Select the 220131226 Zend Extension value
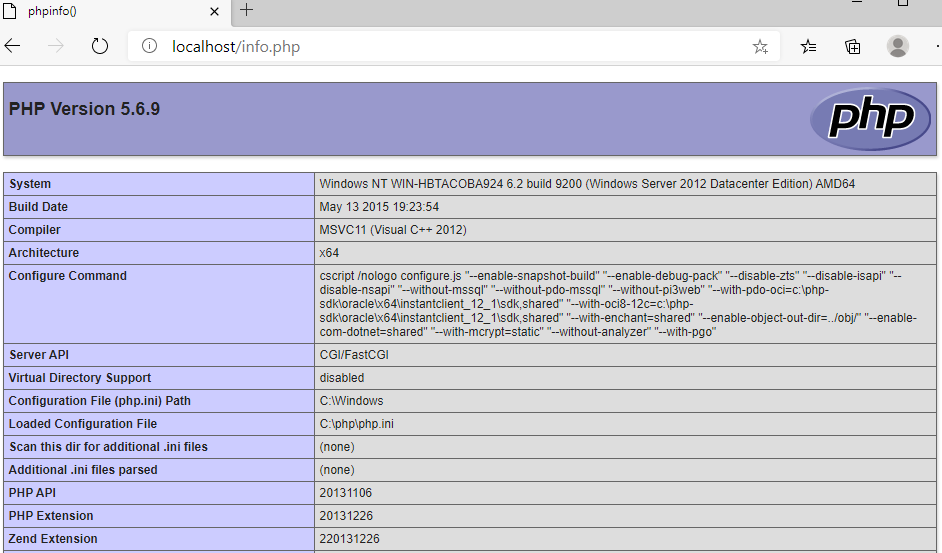Image resolution: width=942 pixels, height=553 pixels. (349, 539)
